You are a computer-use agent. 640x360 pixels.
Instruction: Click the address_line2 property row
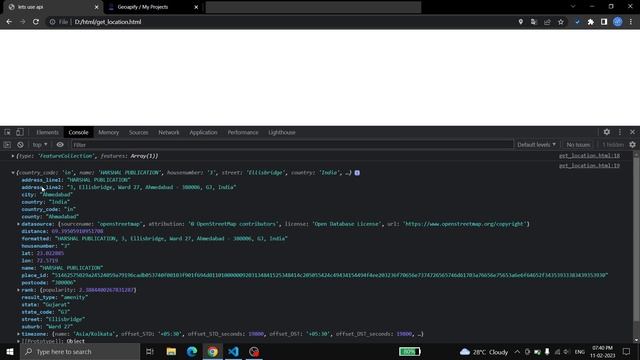(x=129, y=187)
